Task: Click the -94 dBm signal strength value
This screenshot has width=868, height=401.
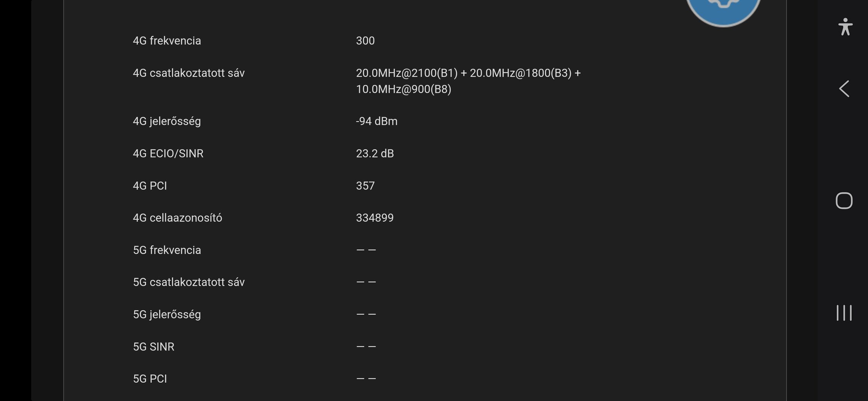Action: click(x=377, y=121)
